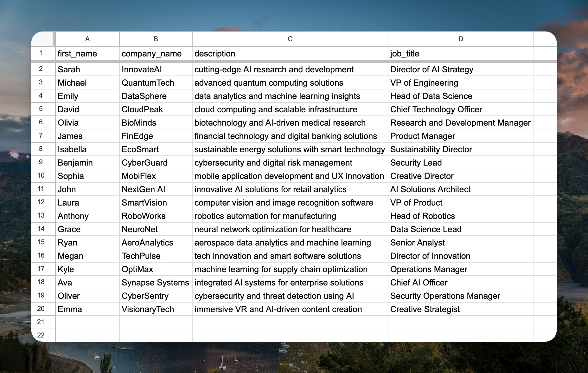588x373 pixels.
Task: Click Research and Development Manager cell
Action: click(x=461, y=122)
